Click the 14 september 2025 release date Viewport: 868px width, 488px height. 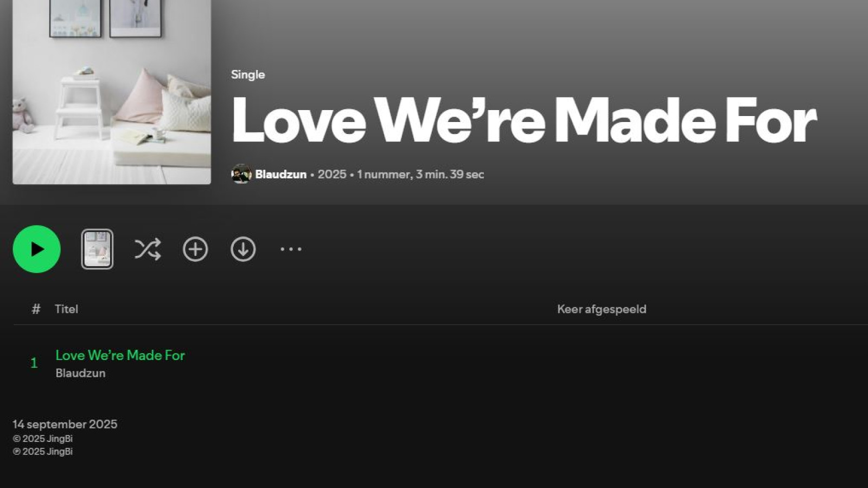[65, 424]
